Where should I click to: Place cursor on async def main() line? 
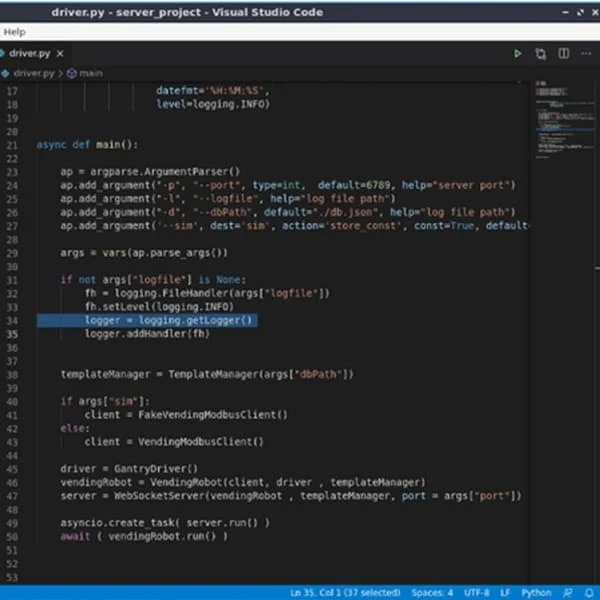[88, 144]
